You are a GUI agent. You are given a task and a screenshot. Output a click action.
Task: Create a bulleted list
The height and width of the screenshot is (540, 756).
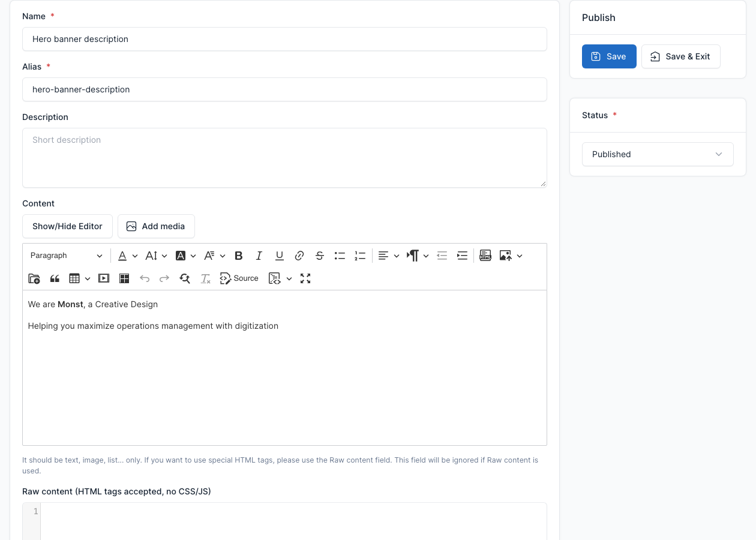pyautogui.click(x=340, y=256)
